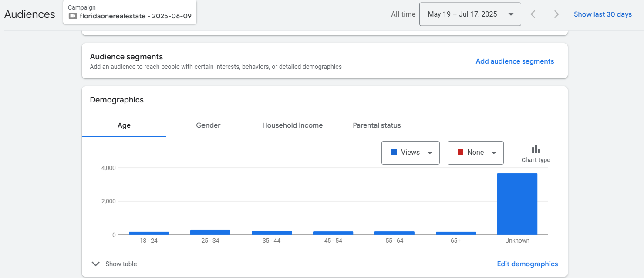Screen dimensions: 644x278
Task: Click the video campaign icon beside floridaonerealestate
Action: [x=73, y=16]
